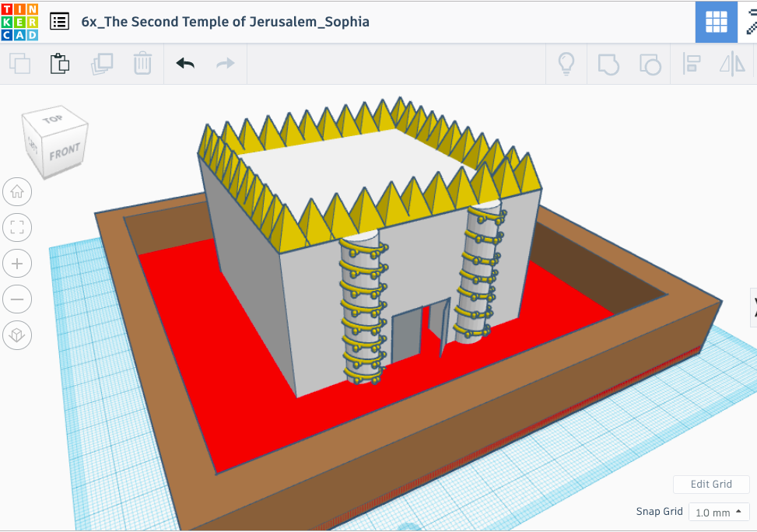The height and width of the screenshot is (532, 757).
Task: Click the Copy toolbar icon
Action: click(x=19, y=64)
